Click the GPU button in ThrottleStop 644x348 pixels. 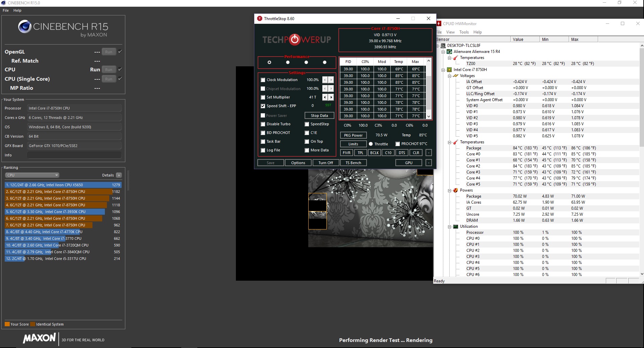409,163
